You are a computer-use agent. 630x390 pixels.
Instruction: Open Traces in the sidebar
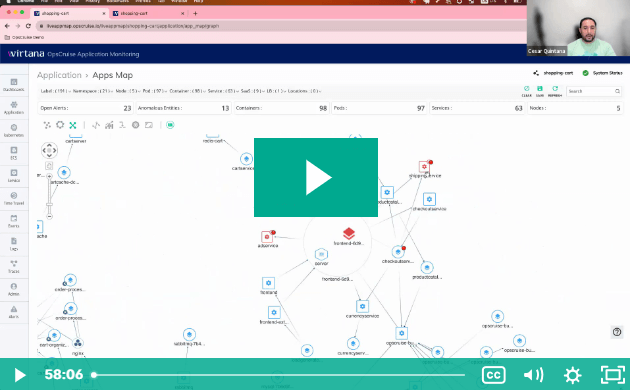[14, 266]
